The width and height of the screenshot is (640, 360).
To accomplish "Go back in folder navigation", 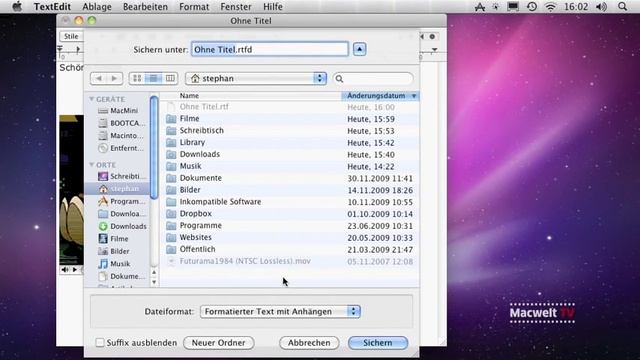I will (98, 78).
